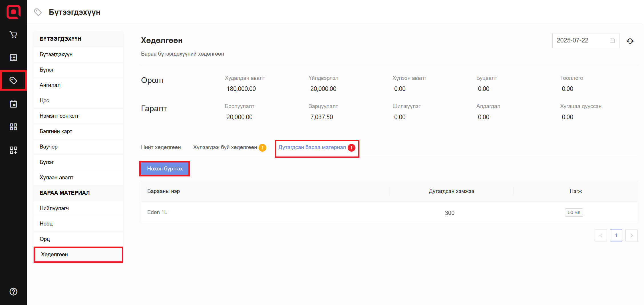Open Бэлгийн карт menu item

(56, 131)
